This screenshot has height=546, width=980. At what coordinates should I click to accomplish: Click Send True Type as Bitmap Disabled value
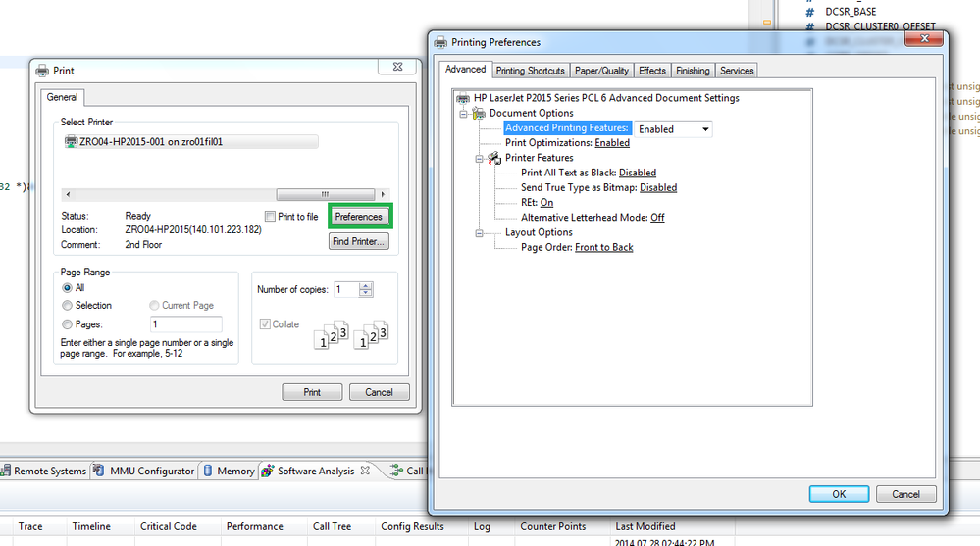click(658, 187)
